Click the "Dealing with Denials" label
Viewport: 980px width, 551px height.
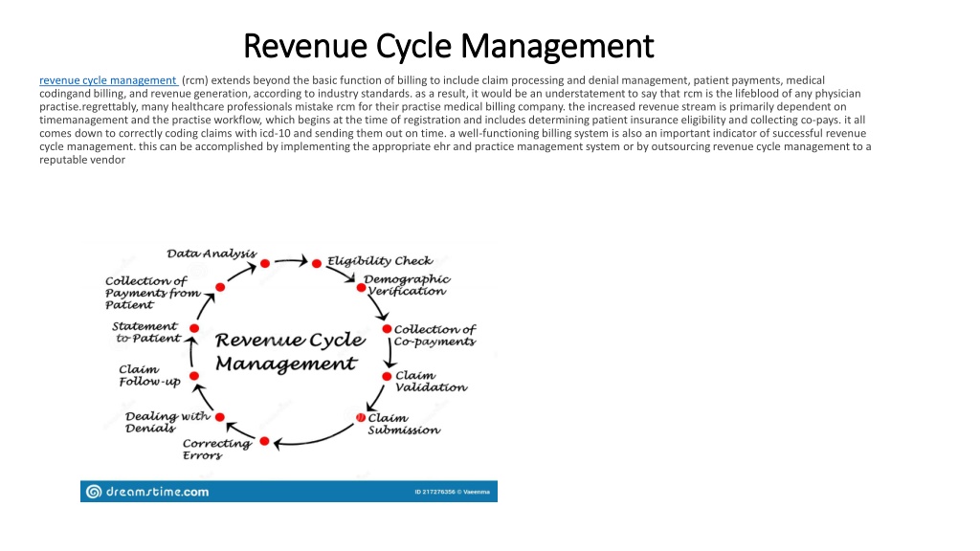167,422
